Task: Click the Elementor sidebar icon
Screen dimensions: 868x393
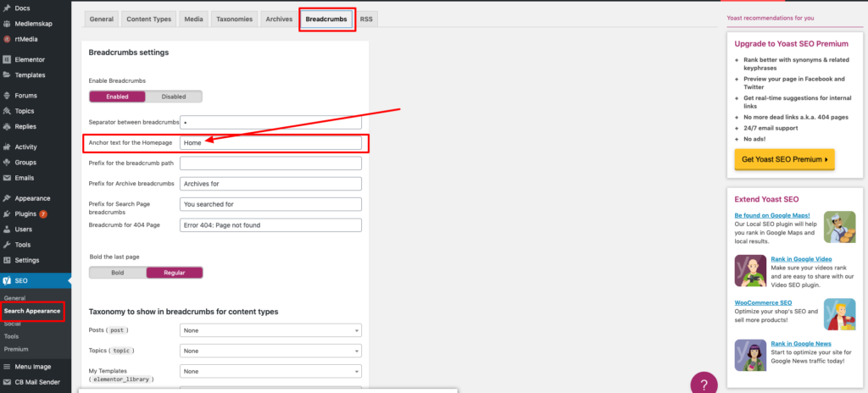Action: tap(7, 59)
